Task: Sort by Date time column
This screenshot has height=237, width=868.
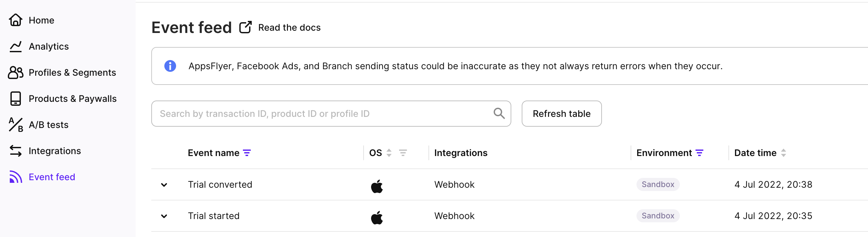Action: pyautogui.click(x=784, y=153)
